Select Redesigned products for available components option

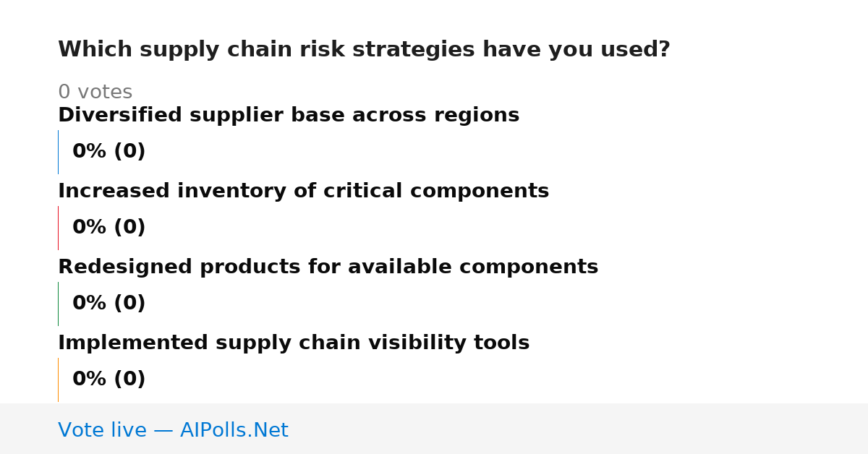[328, 267]
